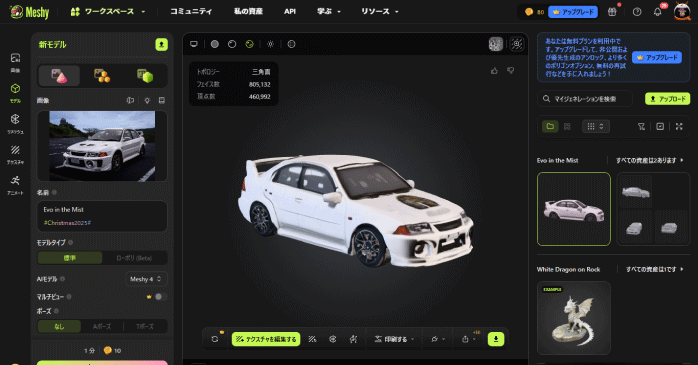Click the Meshy logo
698x365 pixels.
[29, 12]
